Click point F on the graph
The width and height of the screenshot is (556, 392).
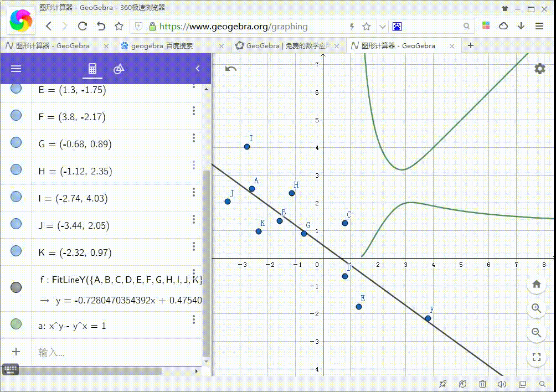click(x=428, y=318)
